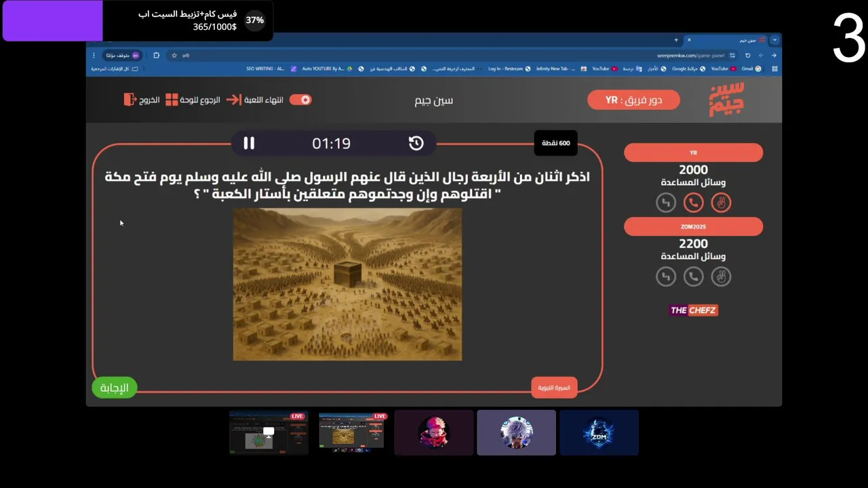Open the خرائط Google bookmark
This screenshot has width=868, height=488.
point(688,68)
